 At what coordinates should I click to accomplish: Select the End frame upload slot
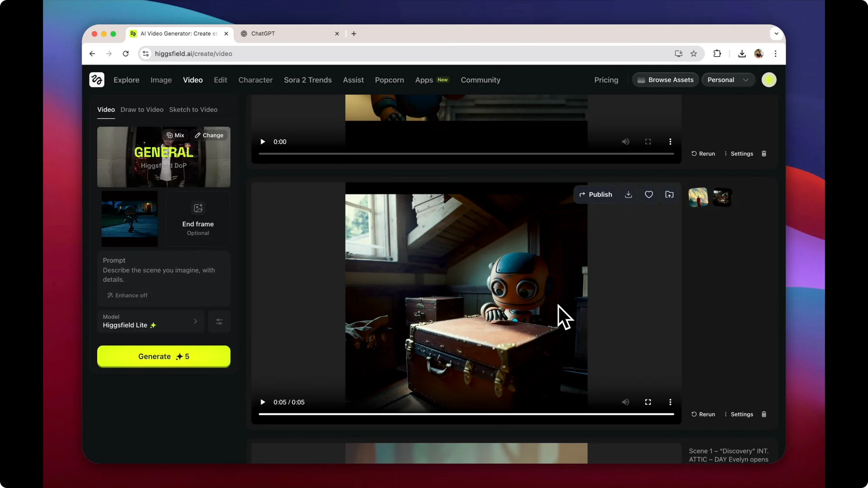pyautogui.click(x=198, y=219)
